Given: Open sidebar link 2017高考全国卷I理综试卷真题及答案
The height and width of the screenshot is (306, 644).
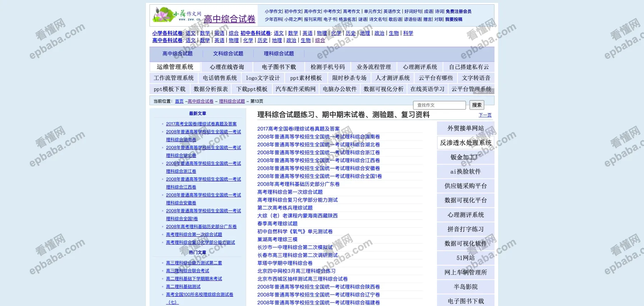Looking at the screenshot, I should 201,124.
